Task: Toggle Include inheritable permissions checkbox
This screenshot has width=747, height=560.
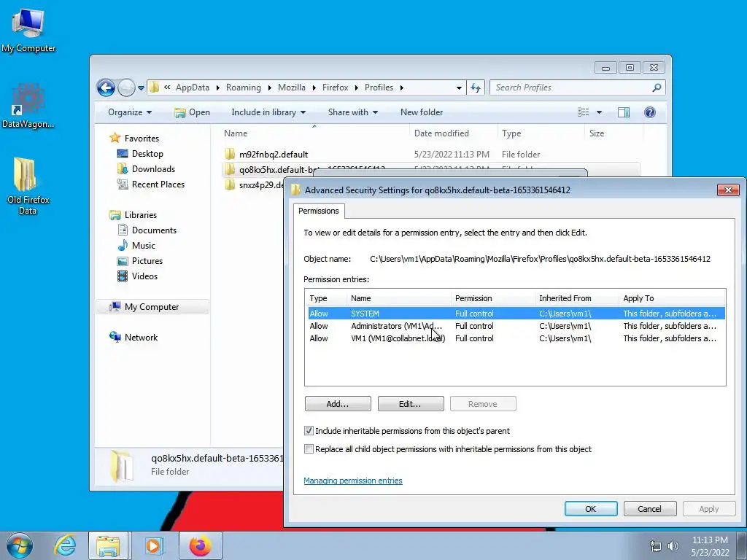Action: pyautogui.click(x=309, y=431)
